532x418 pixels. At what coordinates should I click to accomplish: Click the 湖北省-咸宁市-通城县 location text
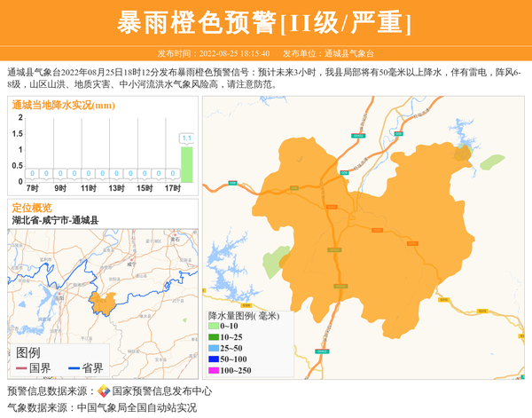[x=55, y=220]
